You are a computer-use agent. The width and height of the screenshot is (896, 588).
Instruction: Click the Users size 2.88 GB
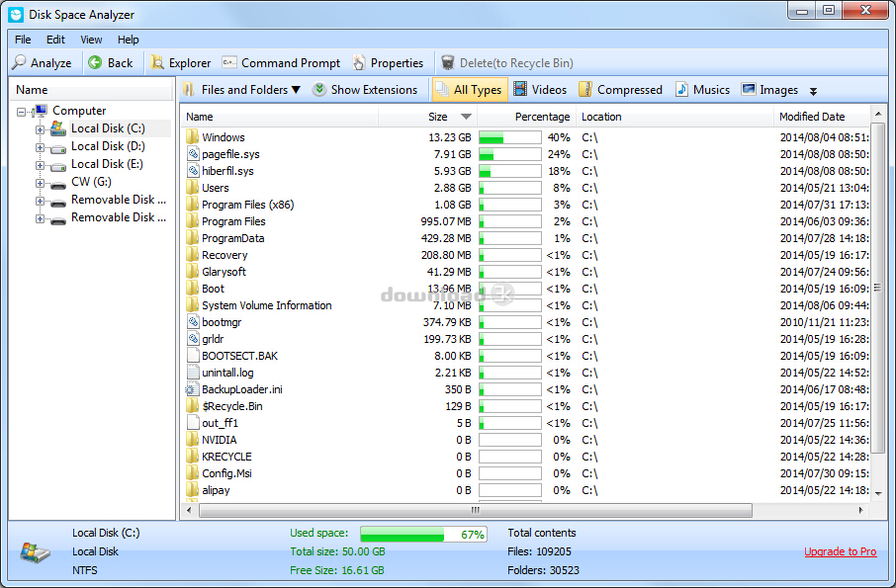[452, 188]
